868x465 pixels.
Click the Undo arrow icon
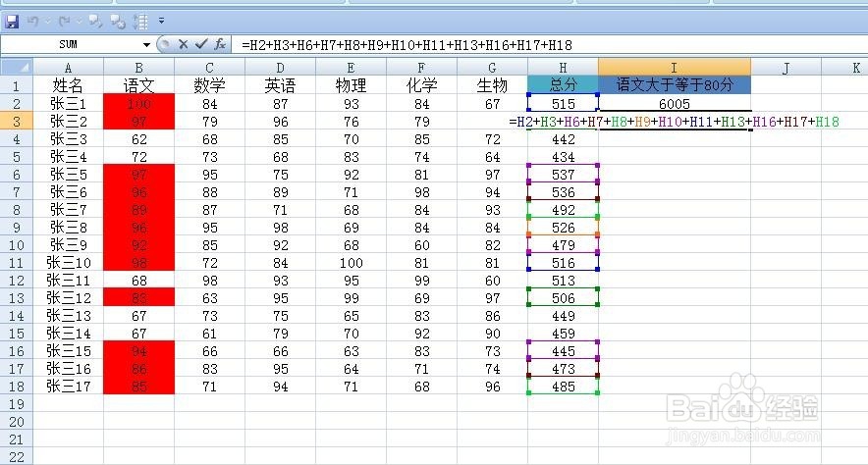33,21
